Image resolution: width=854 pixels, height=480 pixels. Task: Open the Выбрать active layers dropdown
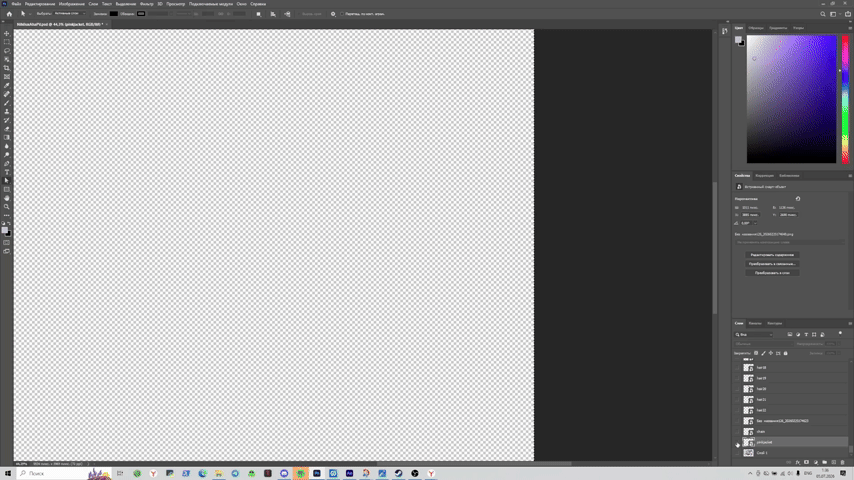click(x=69, y=14)
